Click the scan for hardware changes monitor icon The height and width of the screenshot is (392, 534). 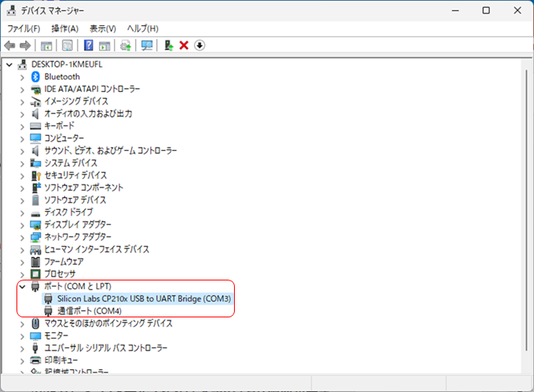coord(147,46)
